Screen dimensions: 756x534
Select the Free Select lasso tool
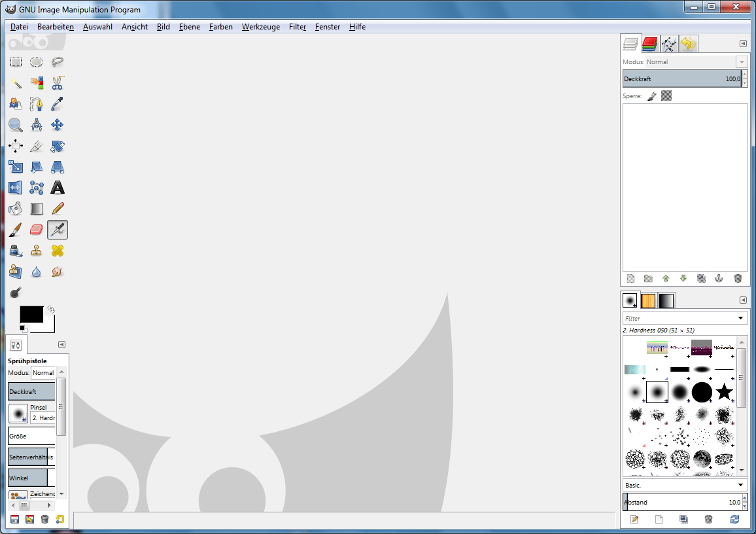coord(58,62)
